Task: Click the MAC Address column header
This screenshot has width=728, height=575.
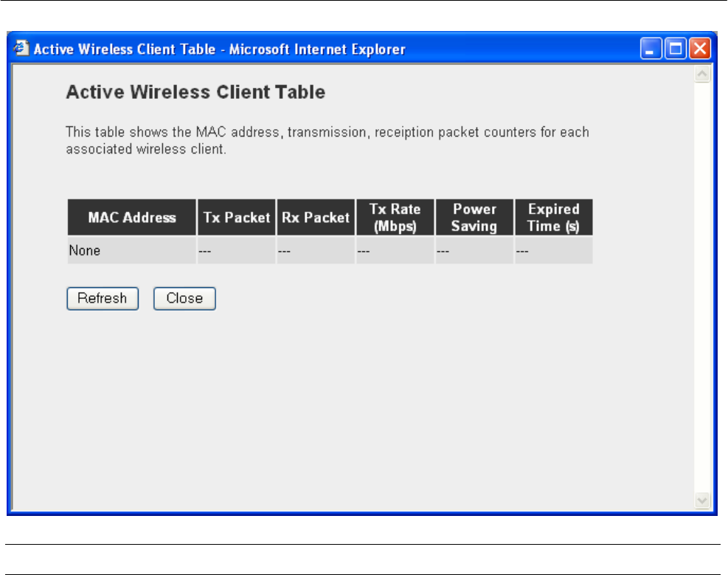Action: pyautogui.click(x=132, y=217)
